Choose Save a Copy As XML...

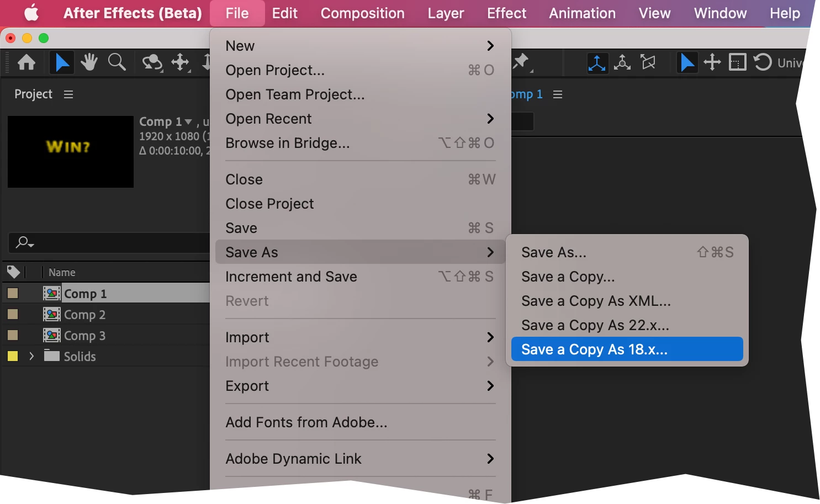pyautogui.click(x=627, y=301)
